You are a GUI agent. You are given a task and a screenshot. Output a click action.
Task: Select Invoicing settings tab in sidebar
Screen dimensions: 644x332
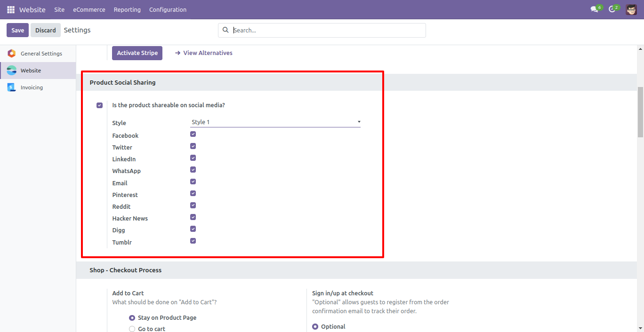pyautogui.click(x=38, y=87)
